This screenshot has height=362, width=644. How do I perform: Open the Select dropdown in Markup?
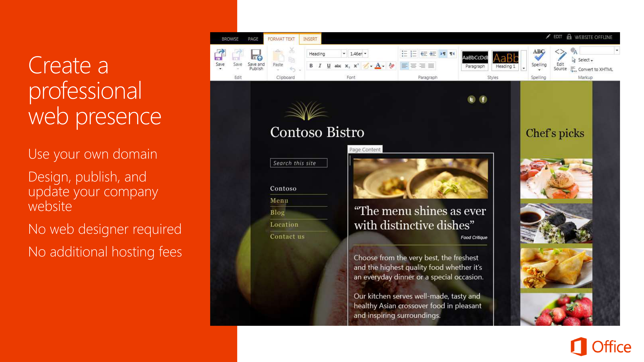click(x=585, y=60)
